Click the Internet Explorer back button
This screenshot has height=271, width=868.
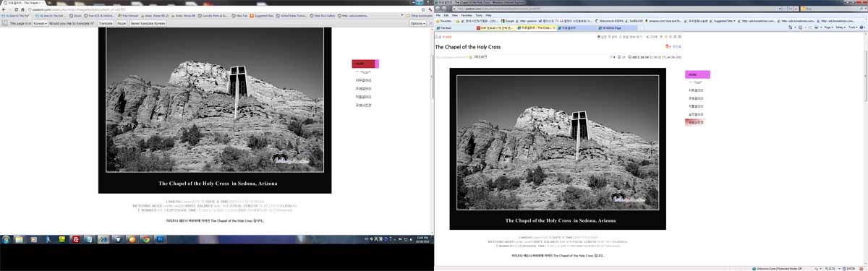point(438,8)
